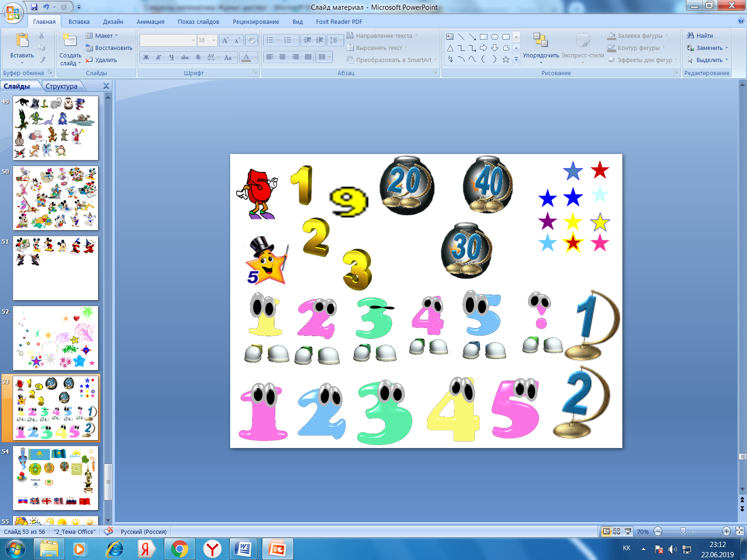Viewport: 747px width, 560px height.
Task: Open the Показ слайдов ribbon tab
Action: pos(198,21)
